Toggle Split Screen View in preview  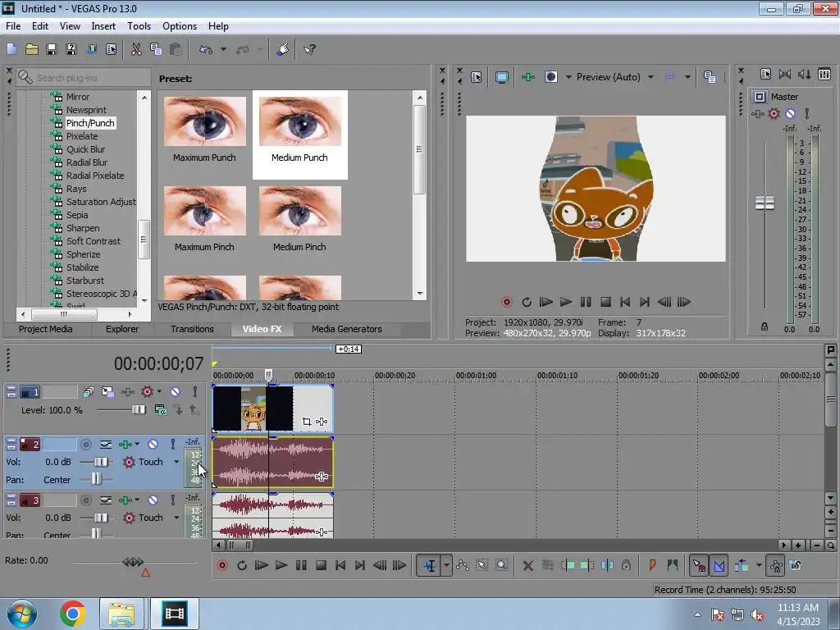pyautogui.click(x=550, y=77)
